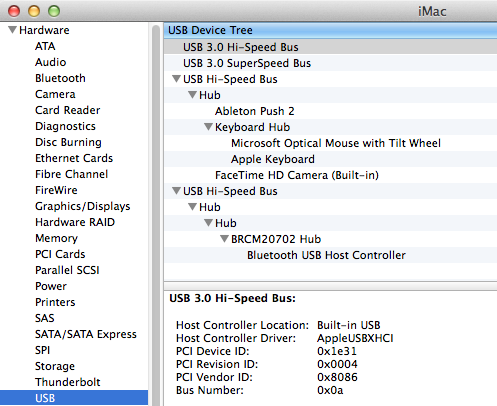
Task: Select the Keyboard Hub row label
Action: click(x=252, y=127)
